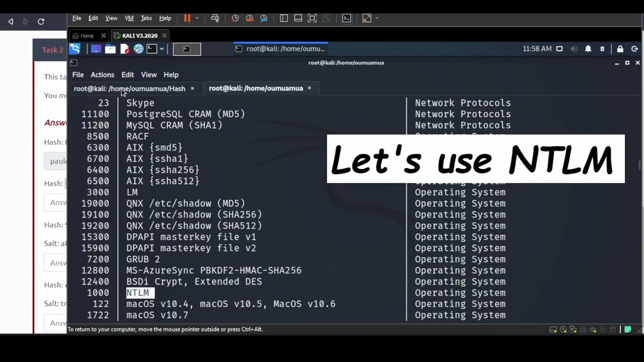The width and height of the screenshot is (644, 362).
Task: Click the stretch guest display icon
Action: tap(367, 18)
